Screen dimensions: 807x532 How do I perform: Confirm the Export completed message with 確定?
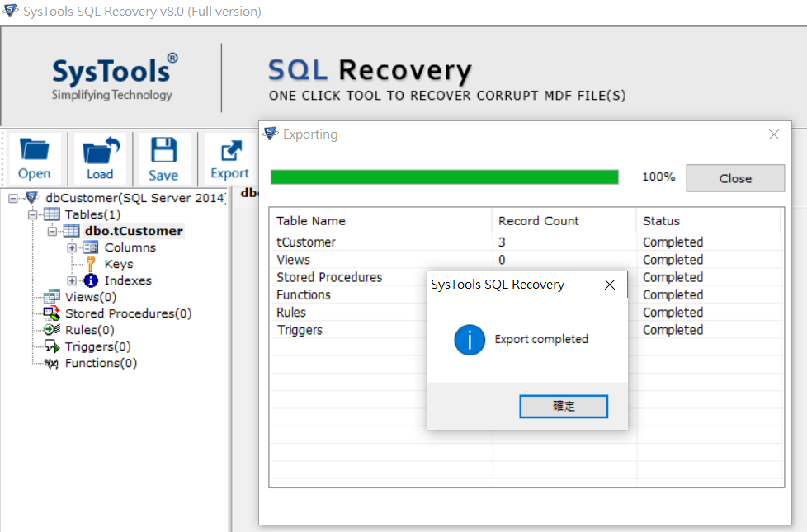pos(564,406)
